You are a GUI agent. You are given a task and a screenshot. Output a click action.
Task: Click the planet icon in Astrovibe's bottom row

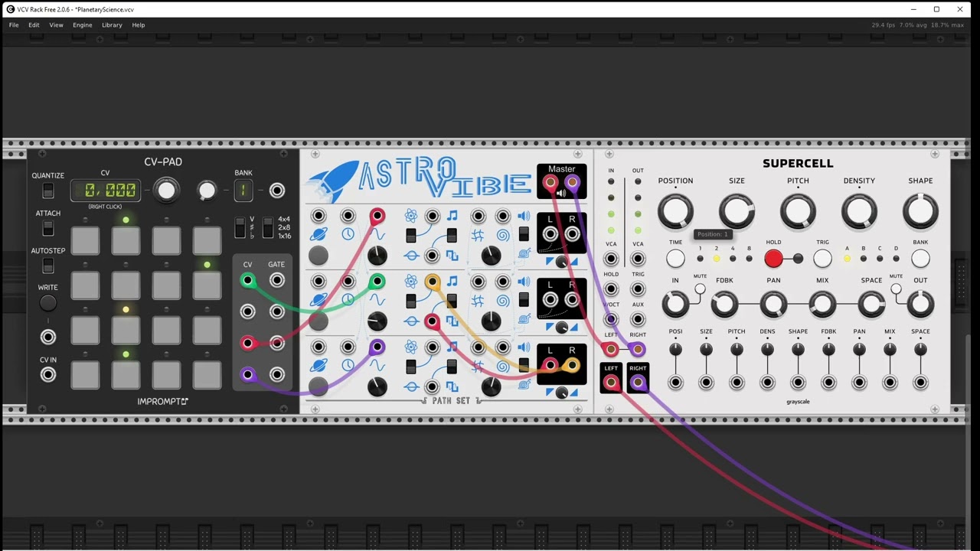318,365
